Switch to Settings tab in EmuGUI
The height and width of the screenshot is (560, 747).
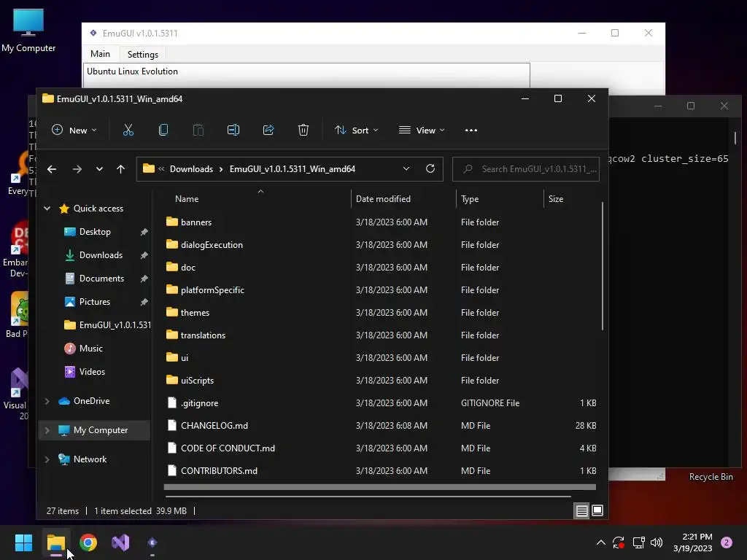pyautogui.click(x=142, y=54)
